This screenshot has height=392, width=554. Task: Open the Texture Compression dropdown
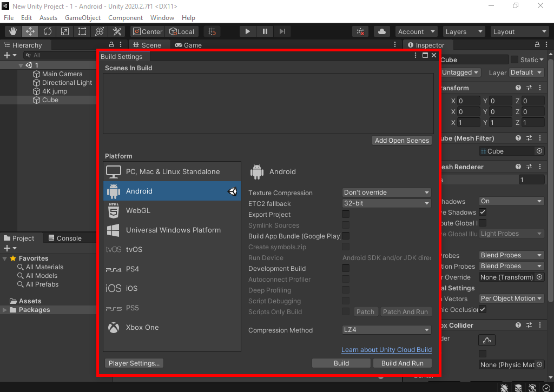(387, 192)
